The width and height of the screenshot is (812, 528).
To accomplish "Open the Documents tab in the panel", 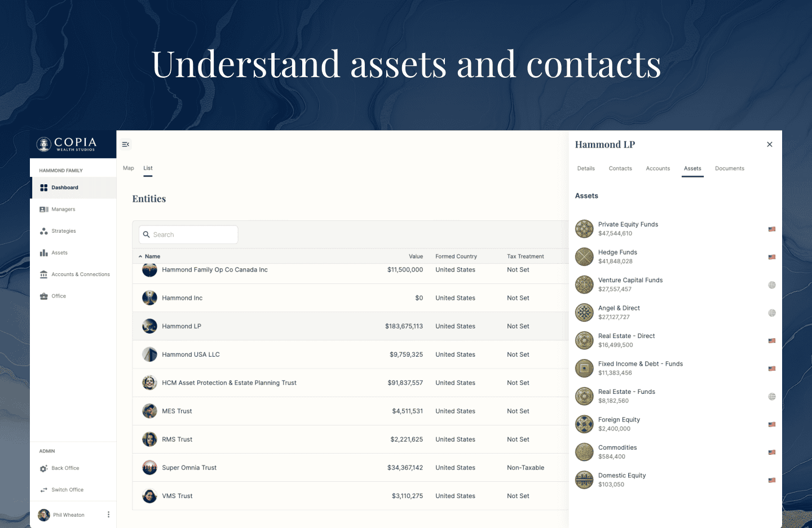I will [729, 168].
